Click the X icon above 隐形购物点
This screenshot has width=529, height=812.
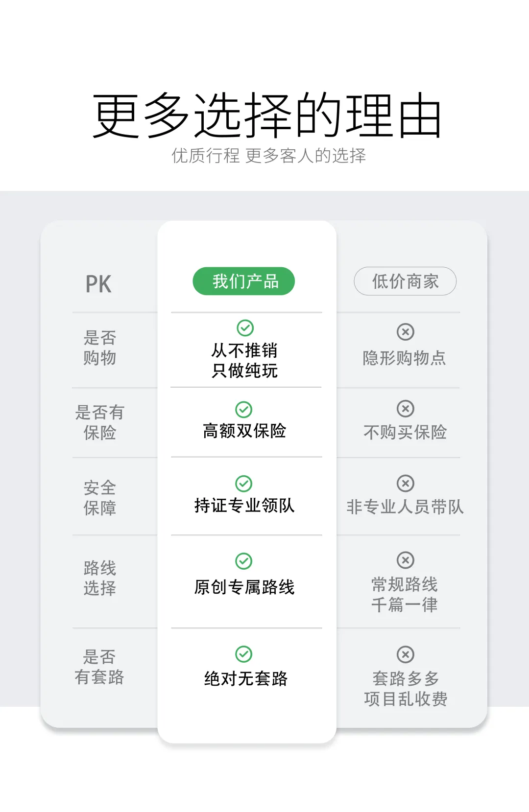pos(406,332)
